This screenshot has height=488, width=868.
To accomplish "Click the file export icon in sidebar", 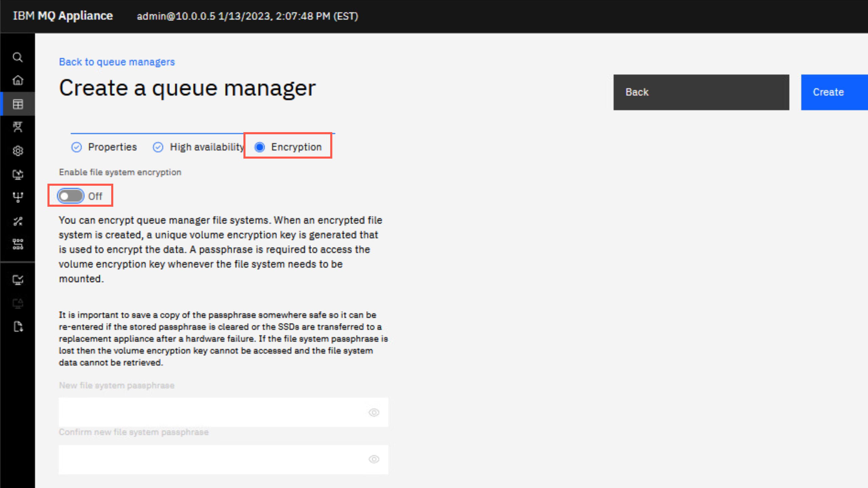I will click(x=18, y=327).
